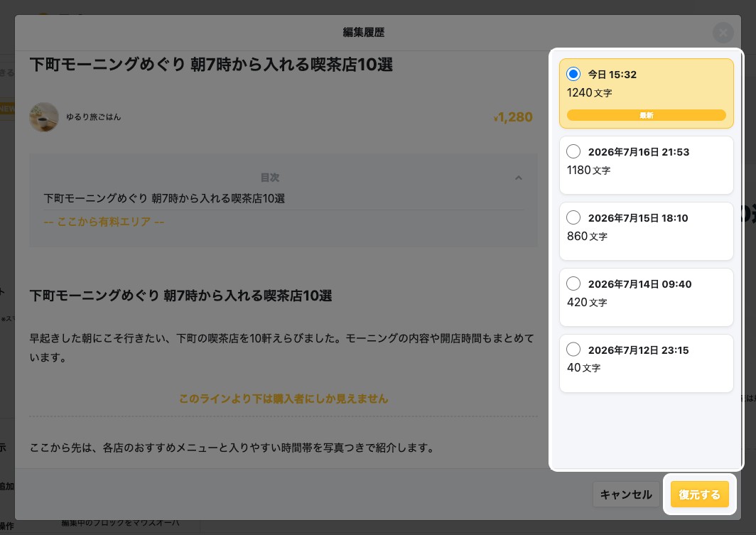
Task: Click the 1240 文字 count text
Action: (589, 92)
